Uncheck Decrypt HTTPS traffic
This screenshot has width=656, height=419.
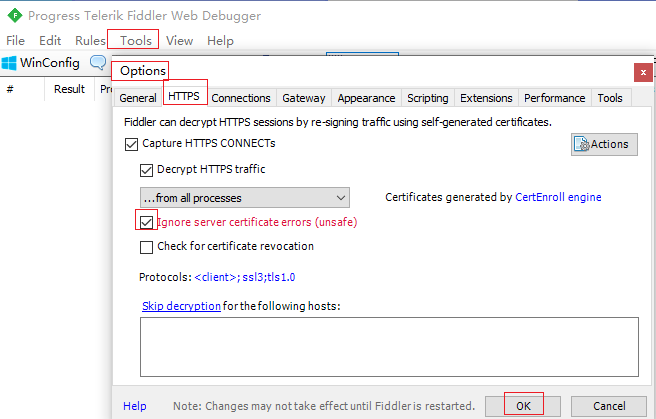click(x=146, y=170)
